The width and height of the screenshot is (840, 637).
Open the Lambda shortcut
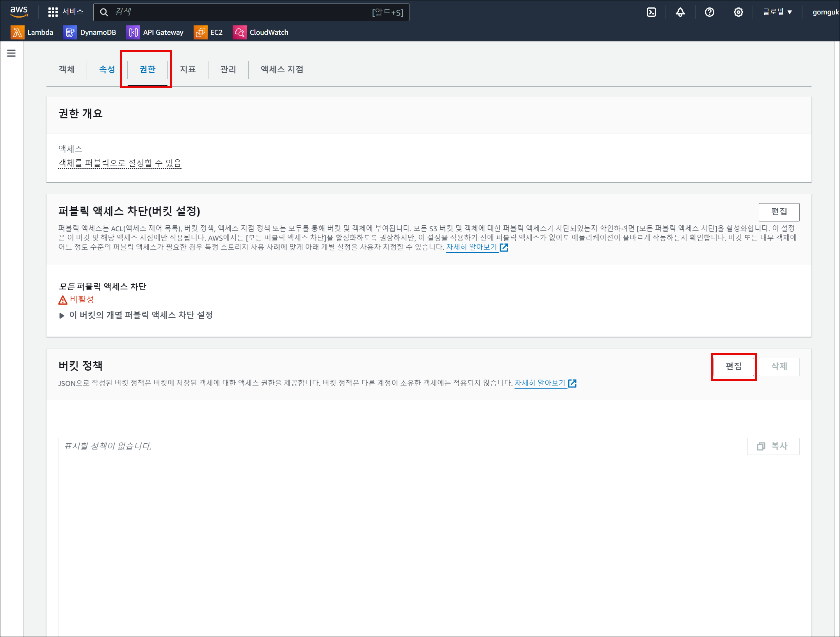tap(32, 32)
